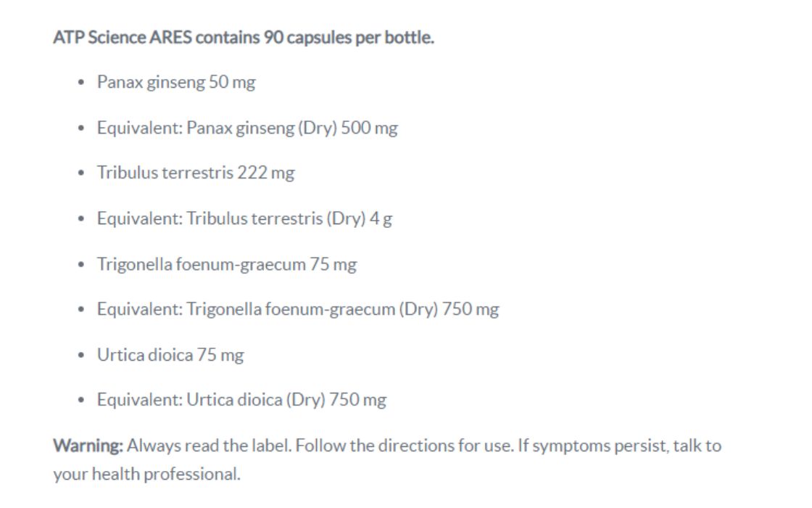The width and height of the screenshot is (812, 508).
Task: Click the bullet before Equivalent Tribulus terrestris (Dry)
Action: 82,220
